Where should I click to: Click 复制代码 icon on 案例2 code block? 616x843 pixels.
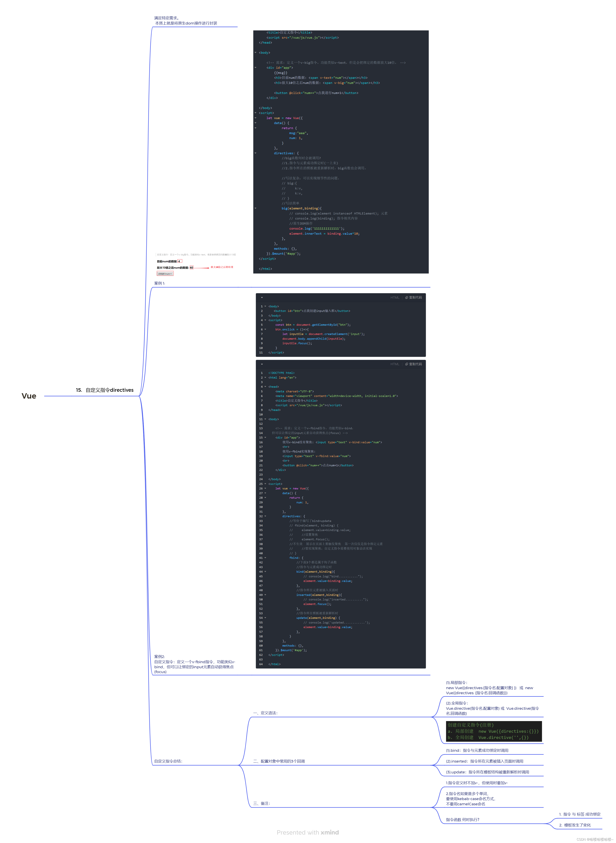[x=407, y=364]
